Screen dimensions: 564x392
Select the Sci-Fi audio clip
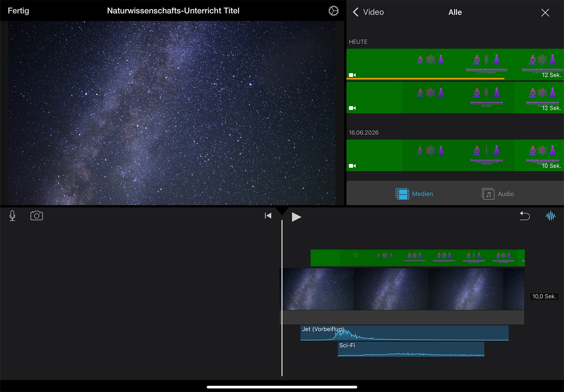coord(411,349)
